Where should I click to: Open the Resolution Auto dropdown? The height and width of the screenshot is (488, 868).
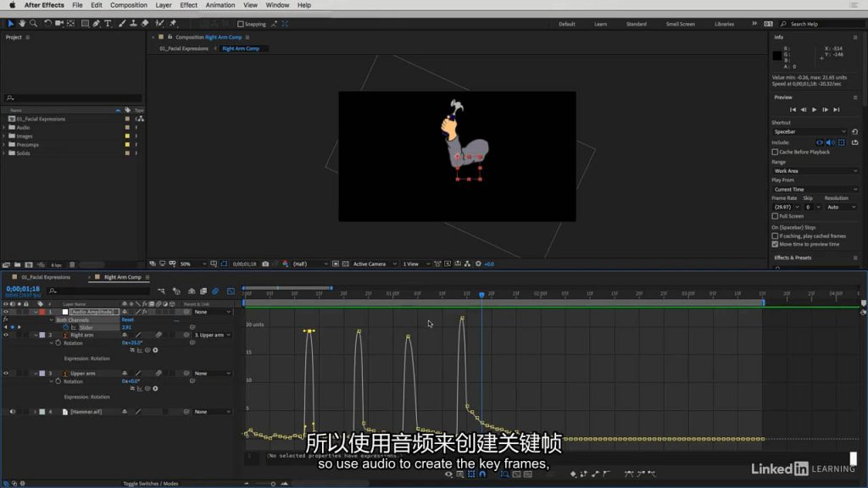841,207
